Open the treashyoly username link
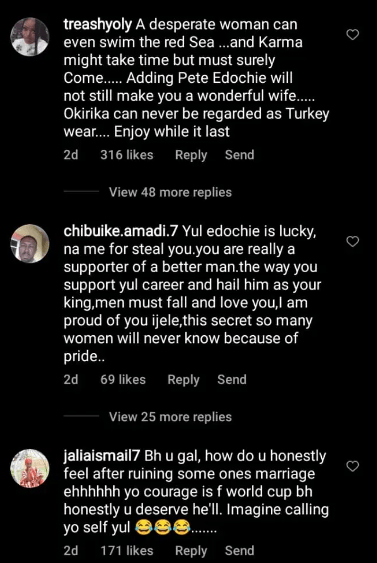The height and width of the screenshot is (563, 377). tap(98, 25)
